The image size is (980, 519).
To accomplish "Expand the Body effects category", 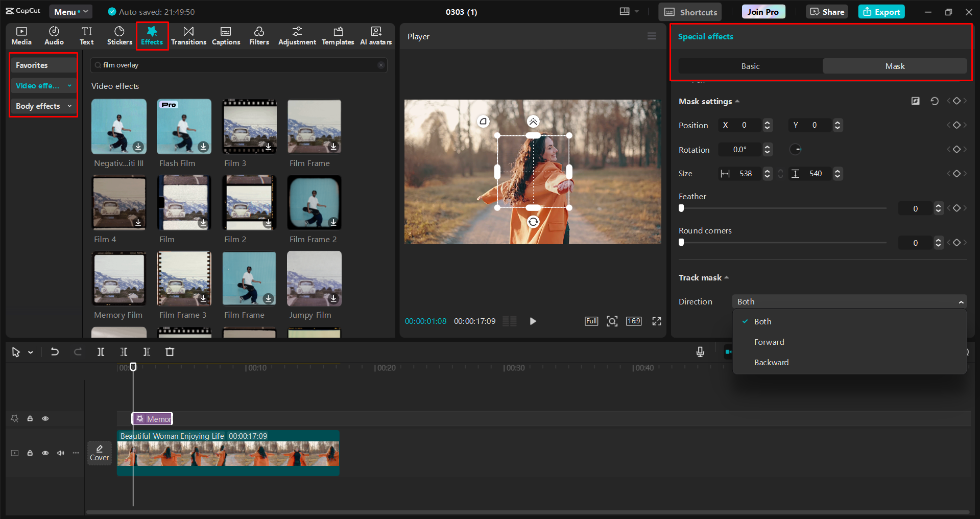I will coord(43,106).
